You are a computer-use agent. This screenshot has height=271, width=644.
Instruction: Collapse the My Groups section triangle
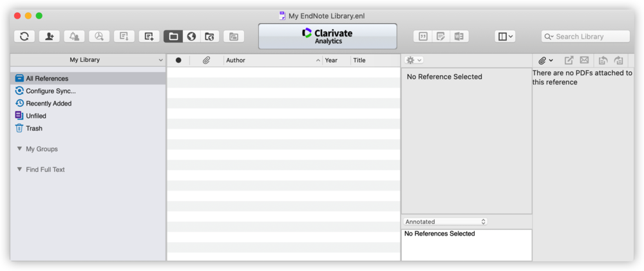pos(19,149)
